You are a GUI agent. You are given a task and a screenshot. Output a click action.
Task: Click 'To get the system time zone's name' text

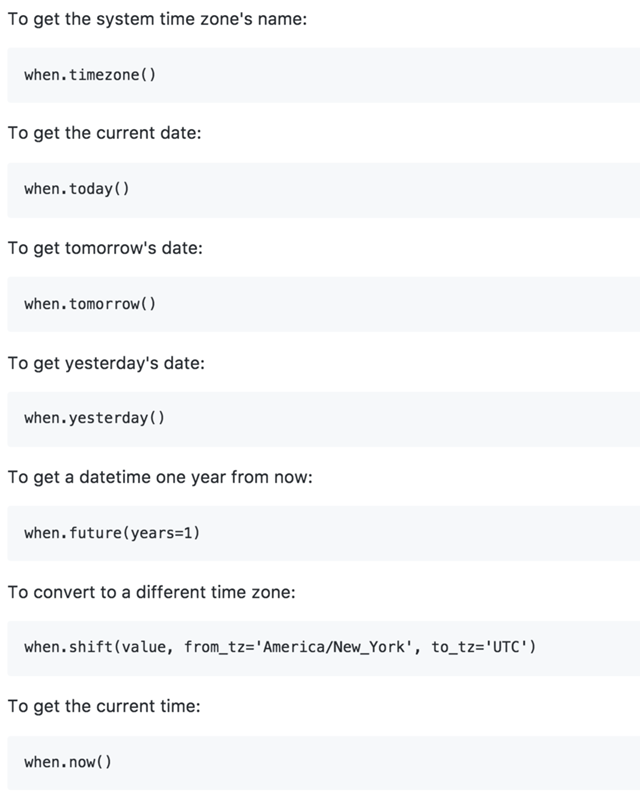157,19
